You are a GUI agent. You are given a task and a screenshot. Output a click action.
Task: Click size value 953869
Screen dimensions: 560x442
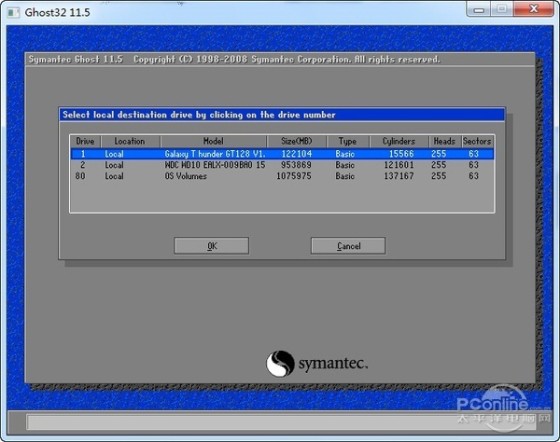pos(296,165)
